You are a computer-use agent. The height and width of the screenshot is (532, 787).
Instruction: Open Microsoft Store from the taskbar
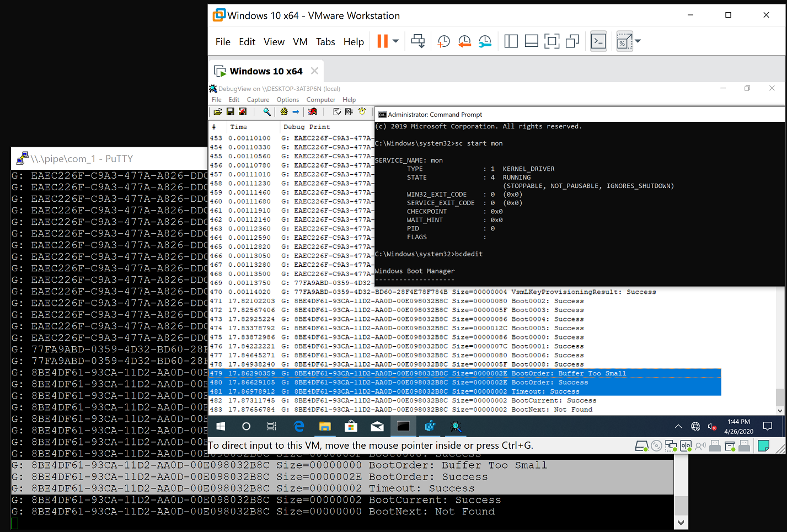[351, 426]
